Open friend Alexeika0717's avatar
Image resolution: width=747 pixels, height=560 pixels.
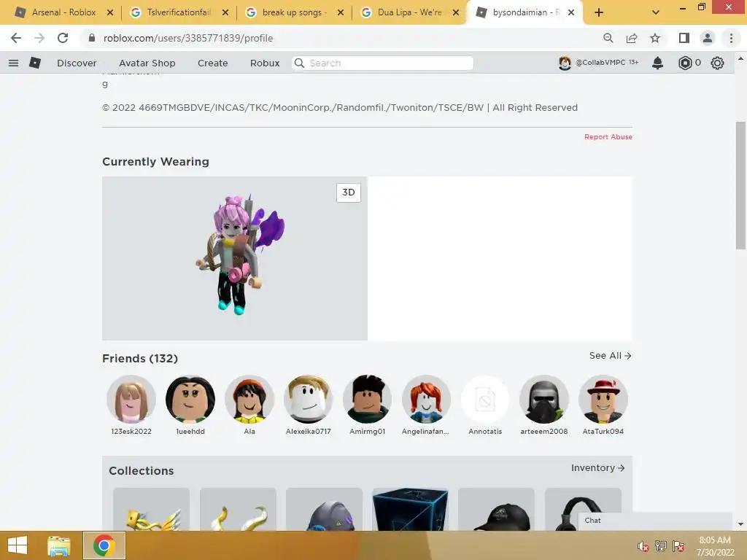(309, 399)
